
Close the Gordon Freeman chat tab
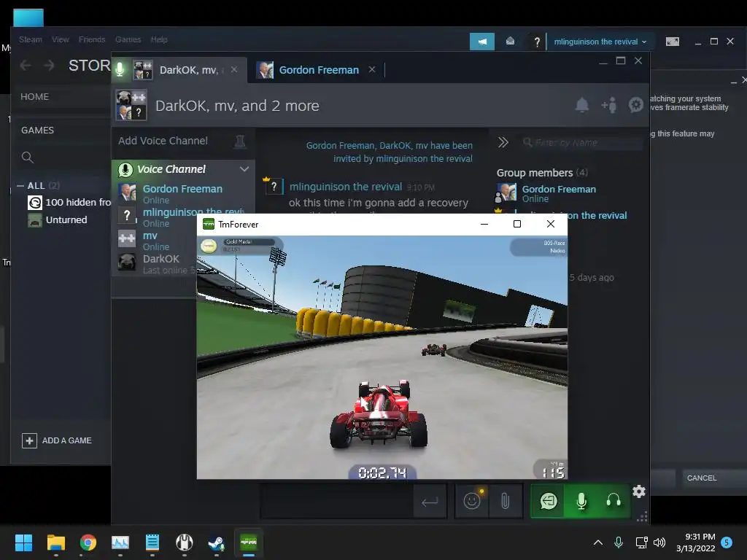(x=372, y=69)
